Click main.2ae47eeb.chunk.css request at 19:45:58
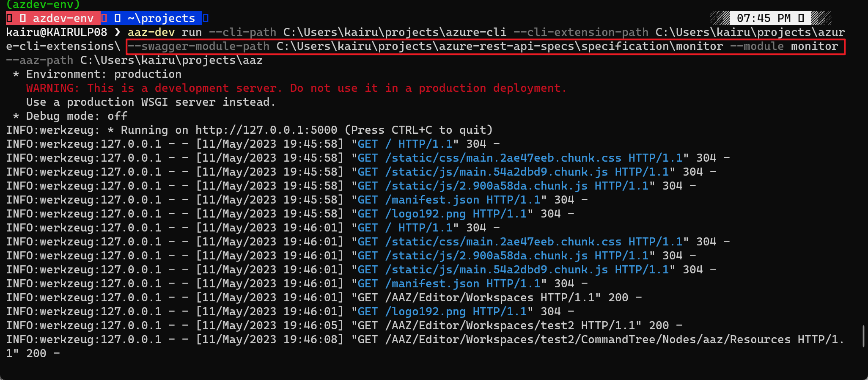Image resolution: width=868 pixels, height=380 pixels. coord(520,158)
